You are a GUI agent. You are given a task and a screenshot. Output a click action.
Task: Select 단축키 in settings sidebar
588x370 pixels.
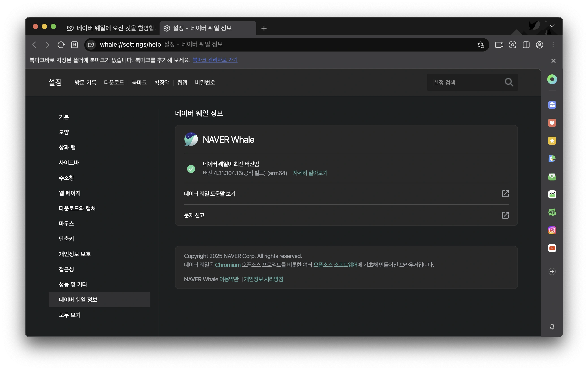(99, 239)
